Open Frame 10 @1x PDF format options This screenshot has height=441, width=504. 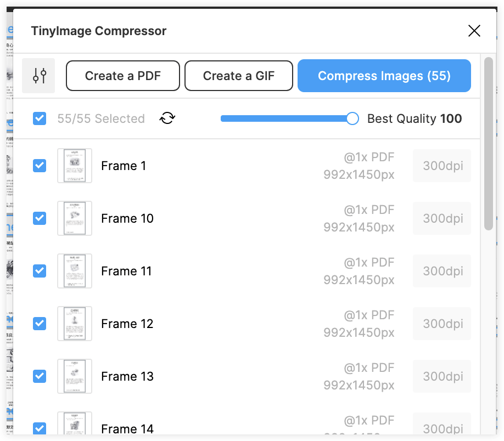(369, 210)
